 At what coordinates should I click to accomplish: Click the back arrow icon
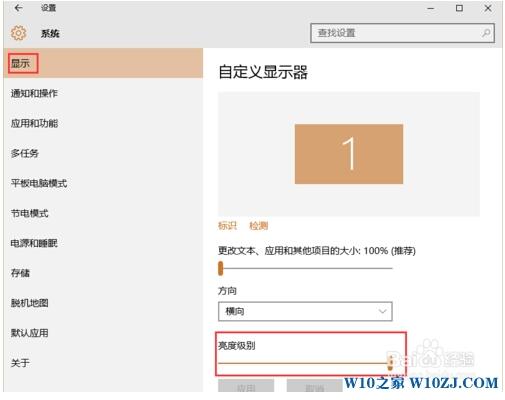click(19, 8)
